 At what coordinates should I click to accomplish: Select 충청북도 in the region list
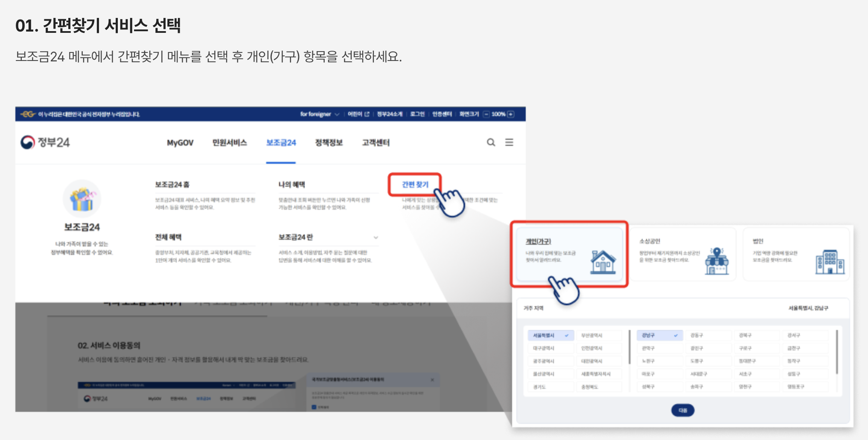pos(599,387)
